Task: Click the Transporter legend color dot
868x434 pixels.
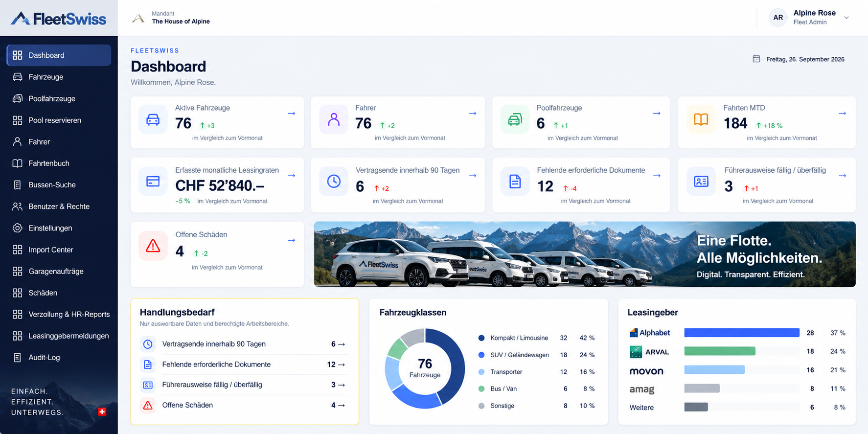Action: tap(481, 372)
